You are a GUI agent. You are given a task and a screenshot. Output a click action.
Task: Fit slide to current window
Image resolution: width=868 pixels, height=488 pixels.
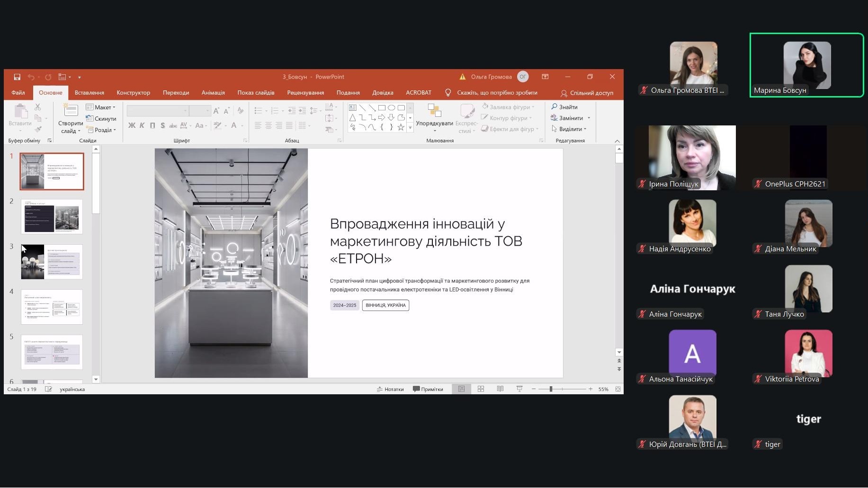[618, 389]
